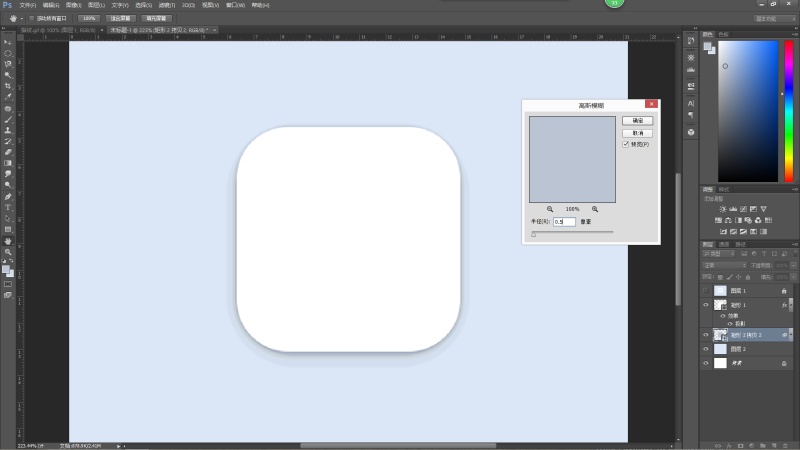
Task: Click the zoom in magnifier in blur dialog
Action: [x=595, y=209]
